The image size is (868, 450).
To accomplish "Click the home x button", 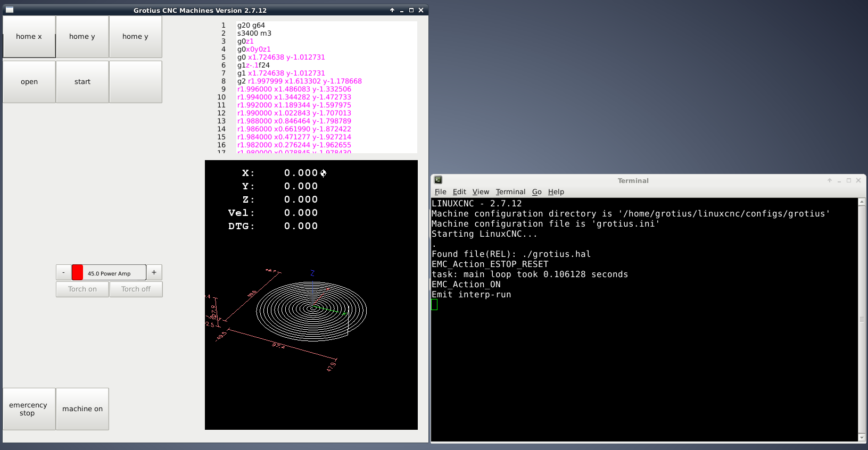I will coord(29,37).
